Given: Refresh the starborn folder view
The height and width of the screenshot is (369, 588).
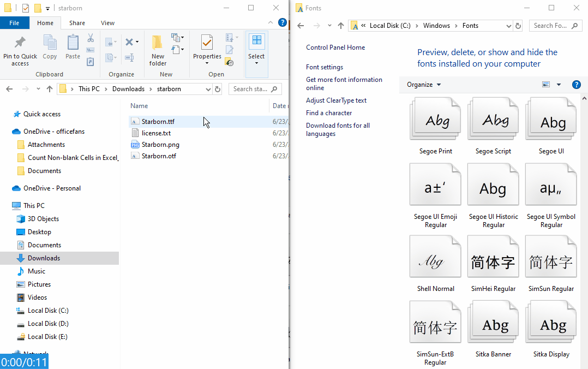Looking at the screenshot, I should tap(218, 88).
